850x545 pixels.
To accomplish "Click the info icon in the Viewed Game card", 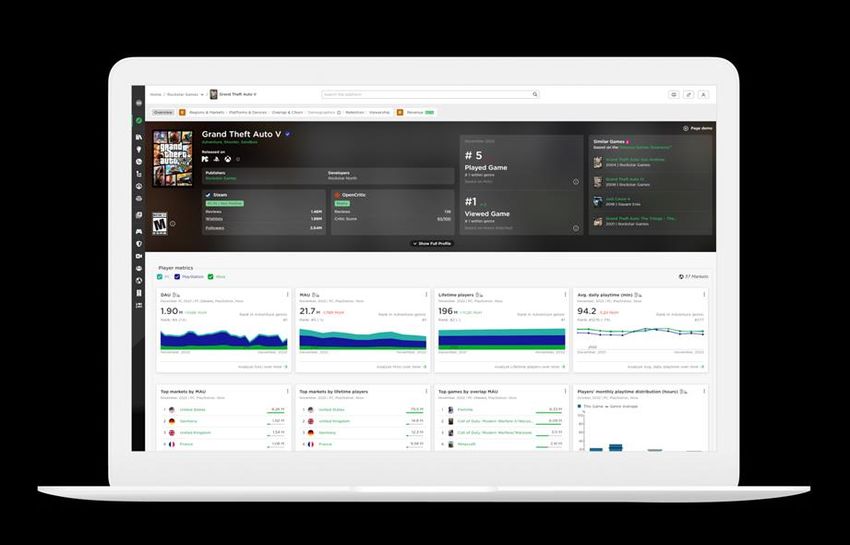I will (576, 228).
